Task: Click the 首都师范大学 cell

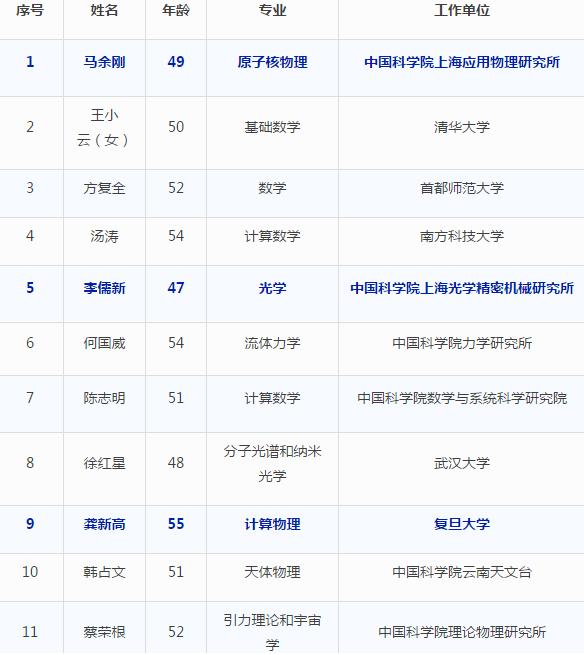Action: 462,188
